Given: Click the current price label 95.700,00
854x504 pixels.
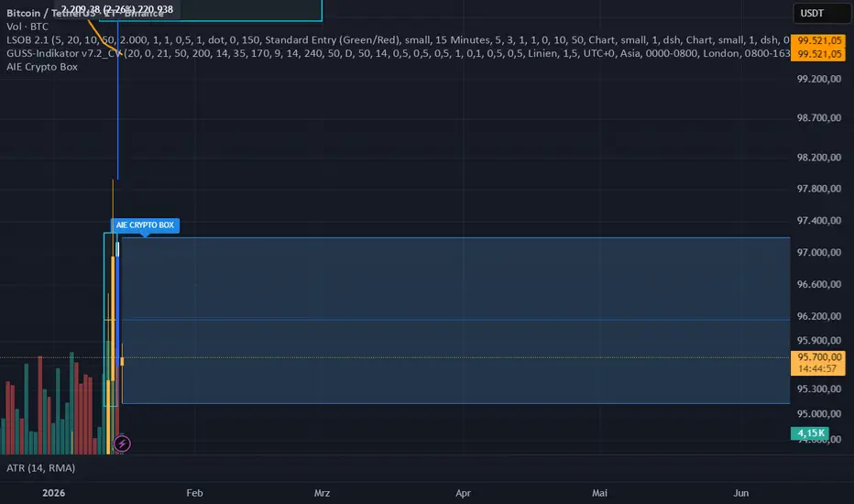Looking at the screenshot, I should click(x=818, y=358).
